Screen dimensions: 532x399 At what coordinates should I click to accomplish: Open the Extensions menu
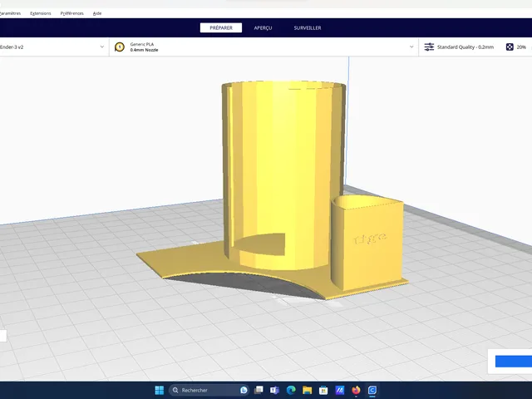pos(41,13)
